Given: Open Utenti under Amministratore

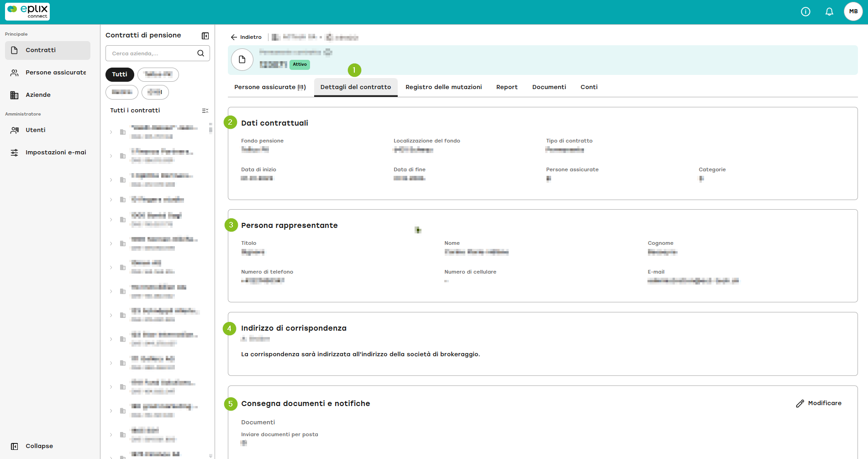Looking at the screenshot, I should [47, 130].
